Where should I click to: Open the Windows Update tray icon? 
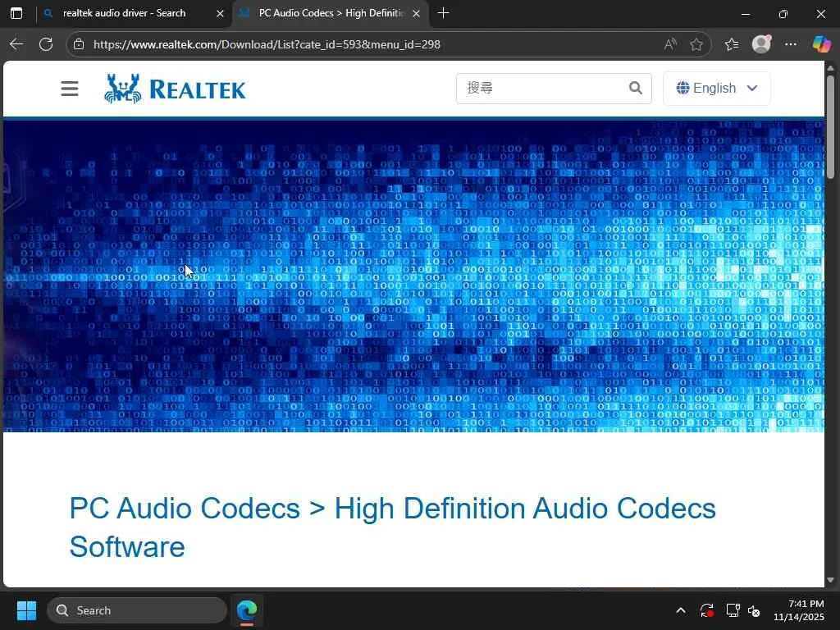click(706, 610)
